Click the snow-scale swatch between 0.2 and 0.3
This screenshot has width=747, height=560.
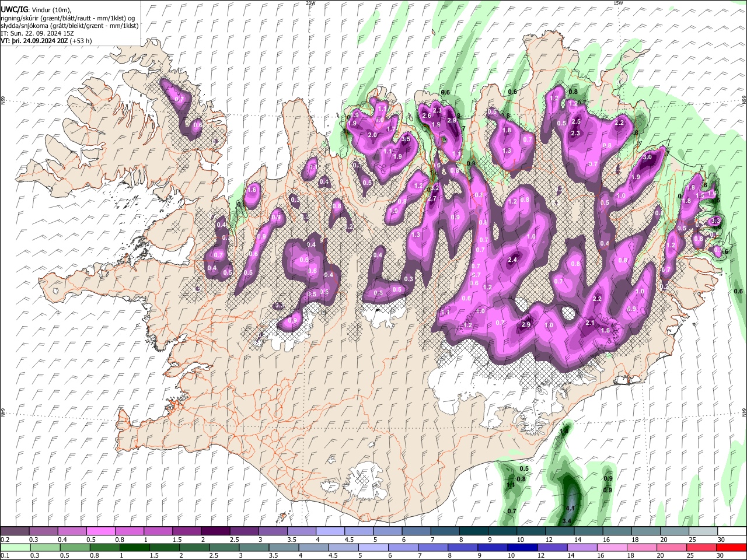click(x=15, y=531)
